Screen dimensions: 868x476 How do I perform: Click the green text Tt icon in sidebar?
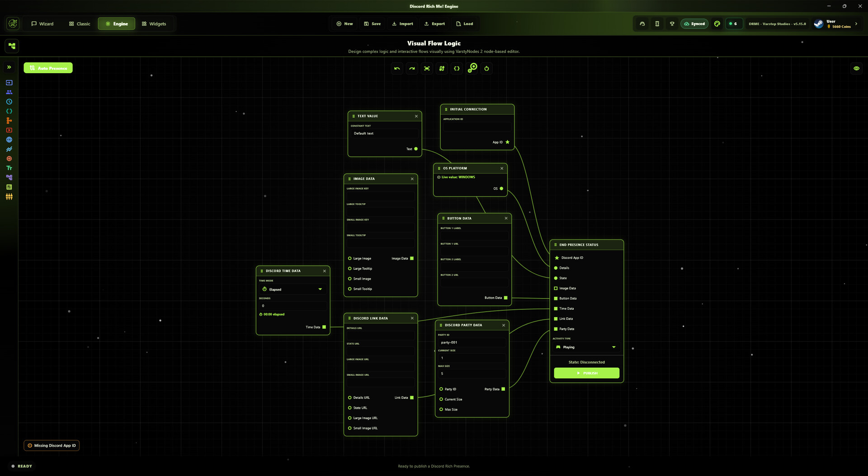coord(9,168)
